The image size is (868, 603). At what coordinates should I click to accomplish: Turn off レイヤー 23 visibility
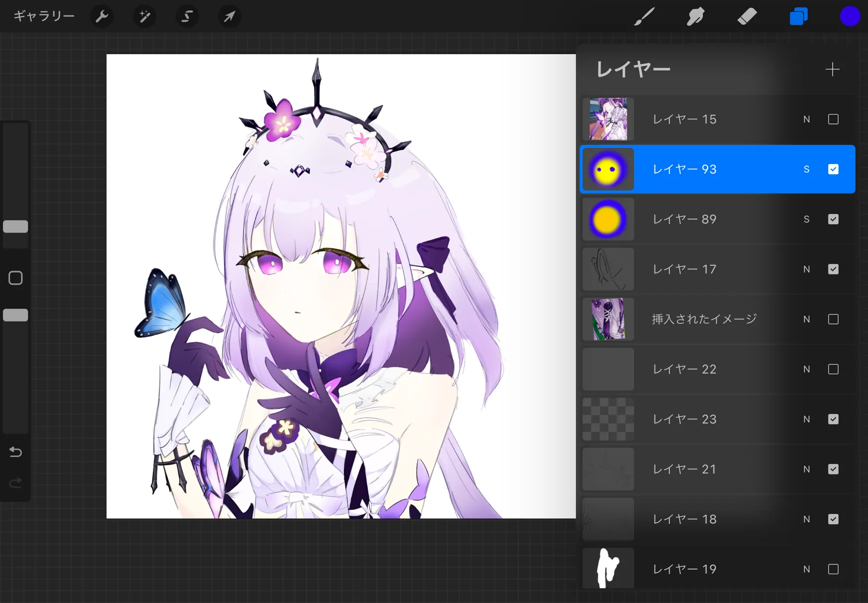point(833,419)
